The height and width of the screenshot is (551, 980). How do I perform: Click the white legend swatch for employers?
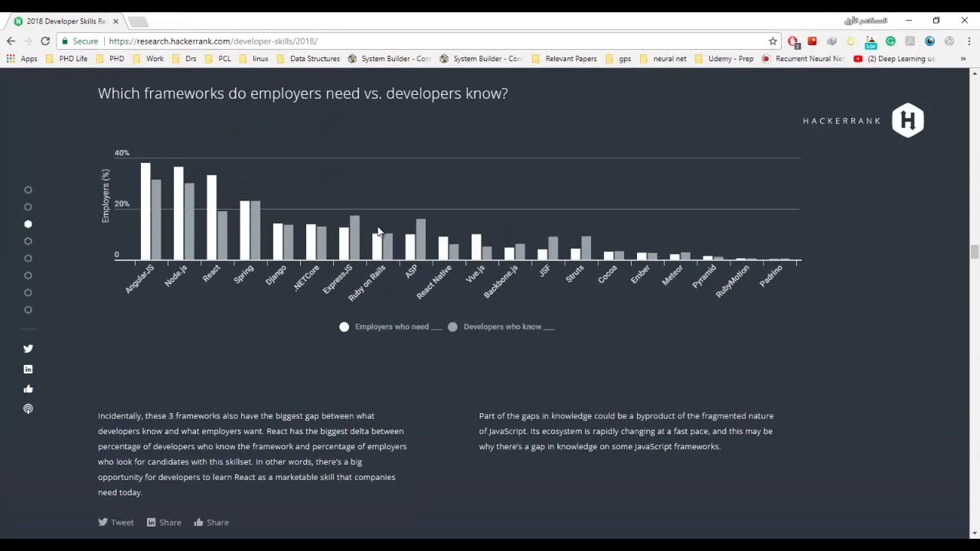[344, 327]
